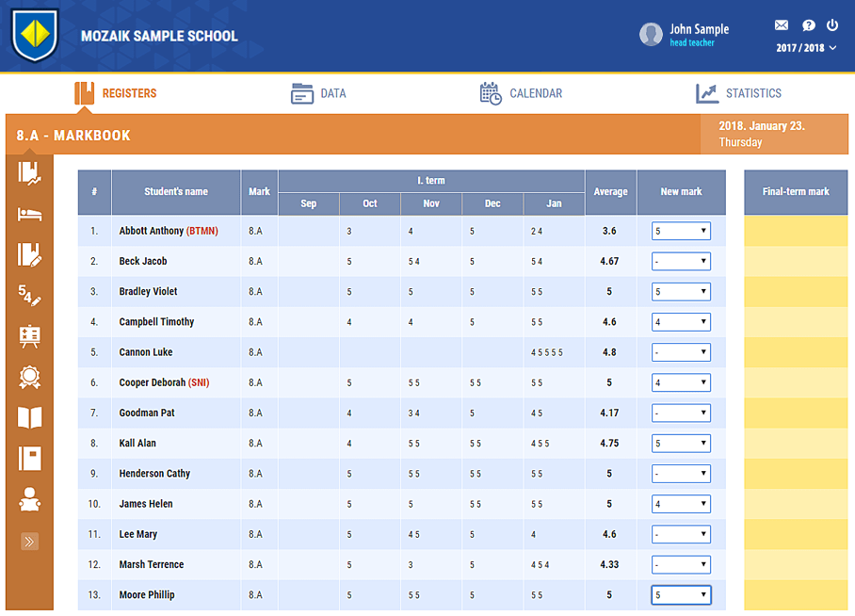Open the easel board sidebar icon

point(30,336)
